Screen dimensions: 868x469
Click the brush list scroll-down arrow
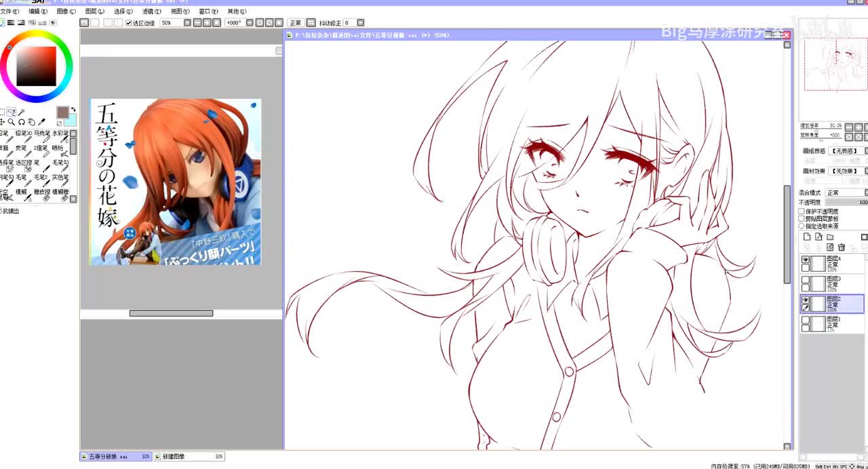(x=73, y=199)
